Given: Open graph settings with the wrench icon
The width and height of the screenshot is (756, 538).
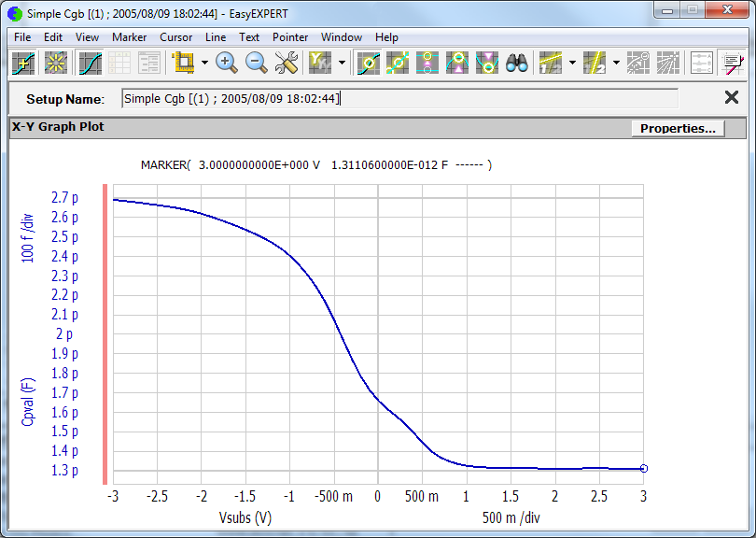Looking at the screenshot, I should pyautogui.click(x=287, y=64).
